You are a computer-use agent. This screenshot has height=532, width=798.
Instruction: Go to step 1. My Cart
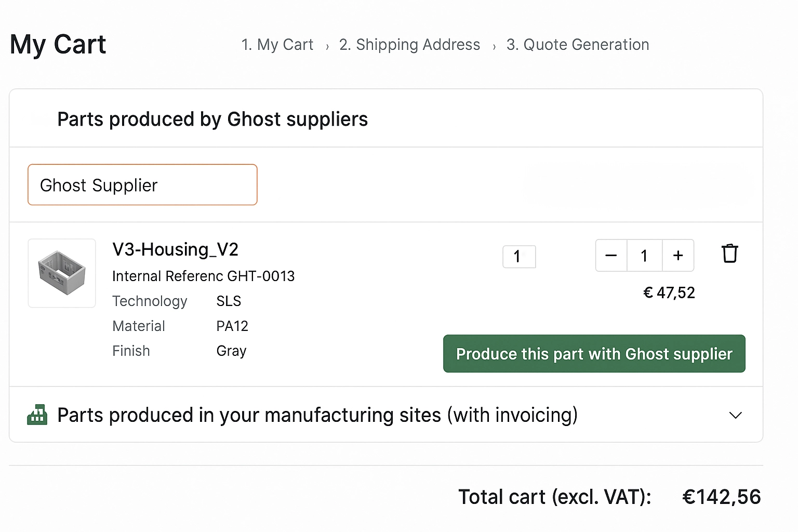[277, 45]
